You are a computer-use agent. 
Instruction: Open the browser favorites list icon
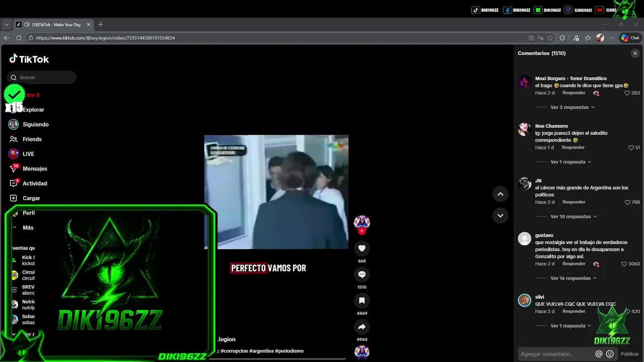tap(588, 38)
